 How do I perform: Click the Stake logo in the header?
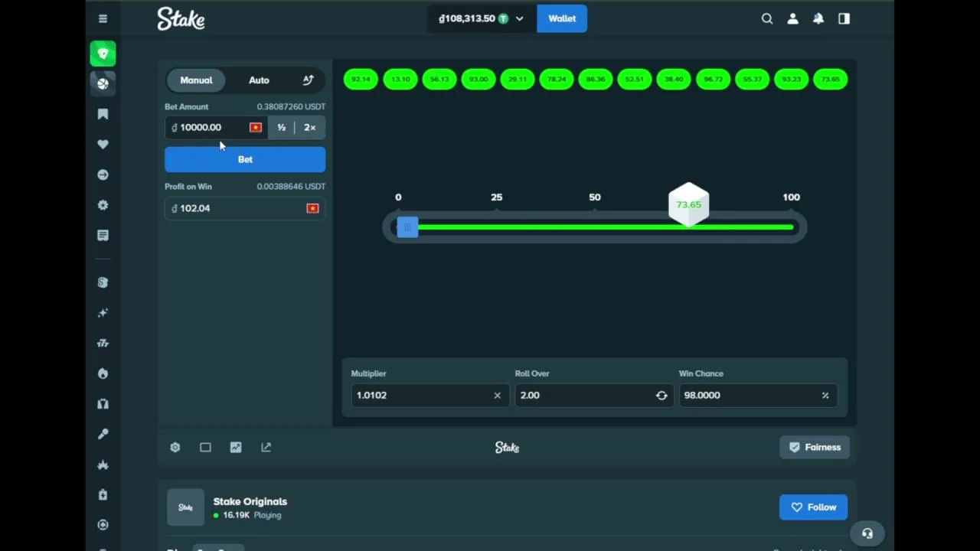[181, 18]
